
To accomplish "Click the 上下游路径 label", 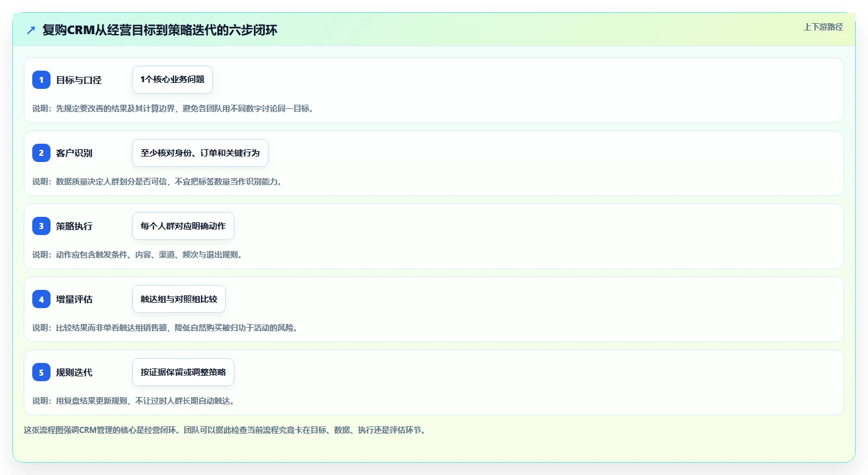I will point(823,27).
